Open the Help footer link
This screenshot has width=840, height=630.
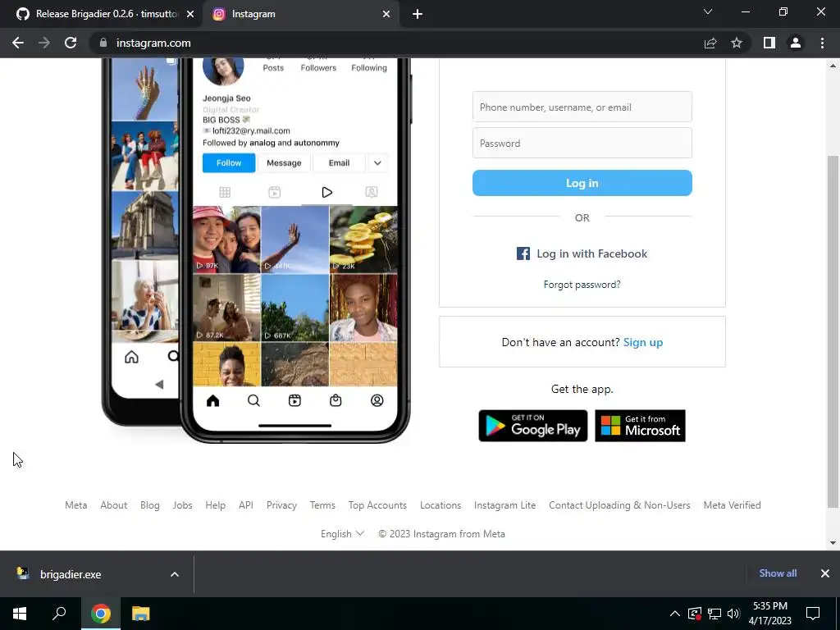tap(216, 505)
